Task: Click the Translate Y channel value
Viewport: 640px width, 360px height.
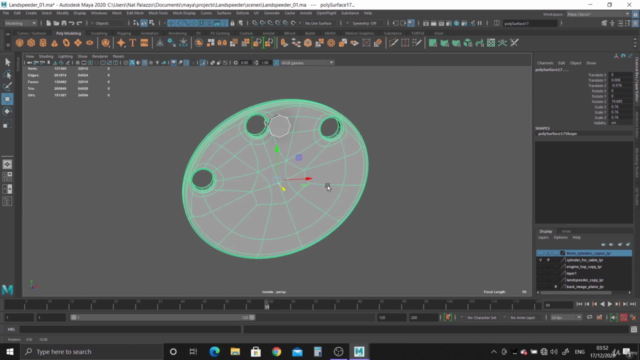Action: coord(621,80)
